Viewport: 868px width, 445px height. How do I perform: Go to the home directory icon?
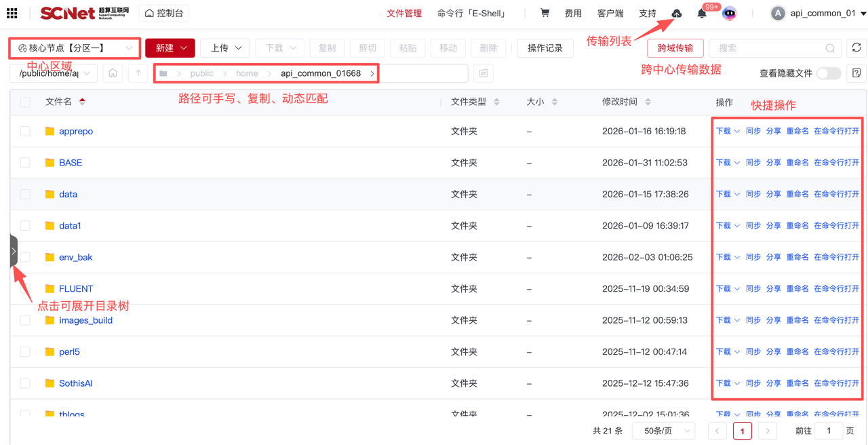tap(113, 73)
